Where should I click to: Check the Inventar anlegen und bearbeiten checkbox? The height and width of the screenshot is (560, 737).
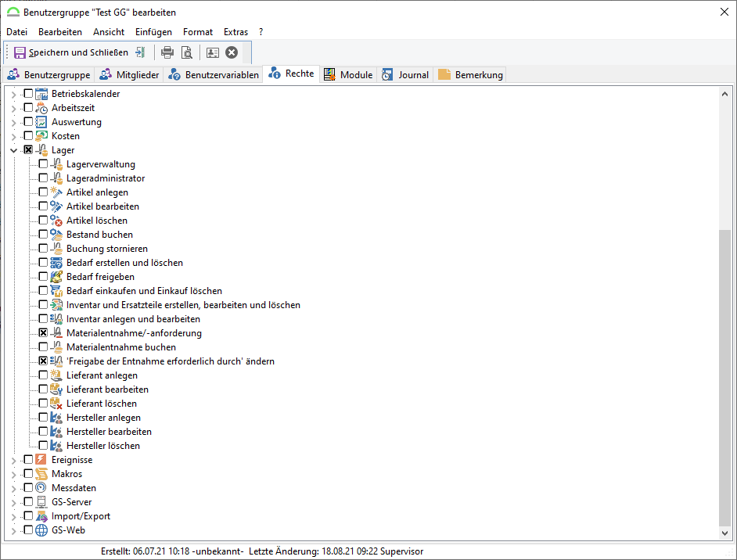43,319
